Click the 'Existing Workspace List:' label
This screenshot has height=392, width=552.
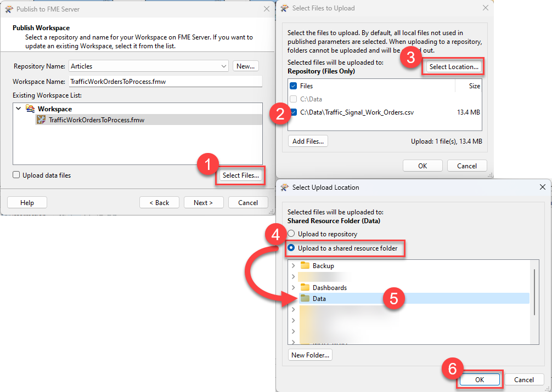click(x=47, y=95)
